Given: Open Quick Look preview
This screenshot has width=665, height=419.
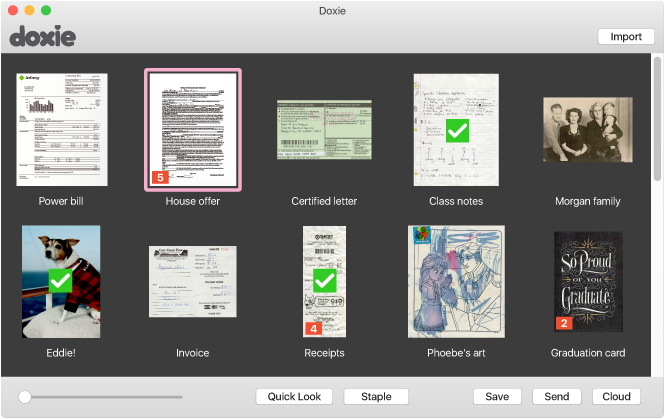Looking at the screenshot, I should pyautogui.click(x=294, y=397).
